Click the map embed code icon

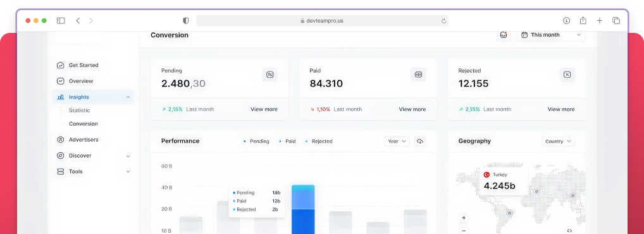(x=569, y=230)
